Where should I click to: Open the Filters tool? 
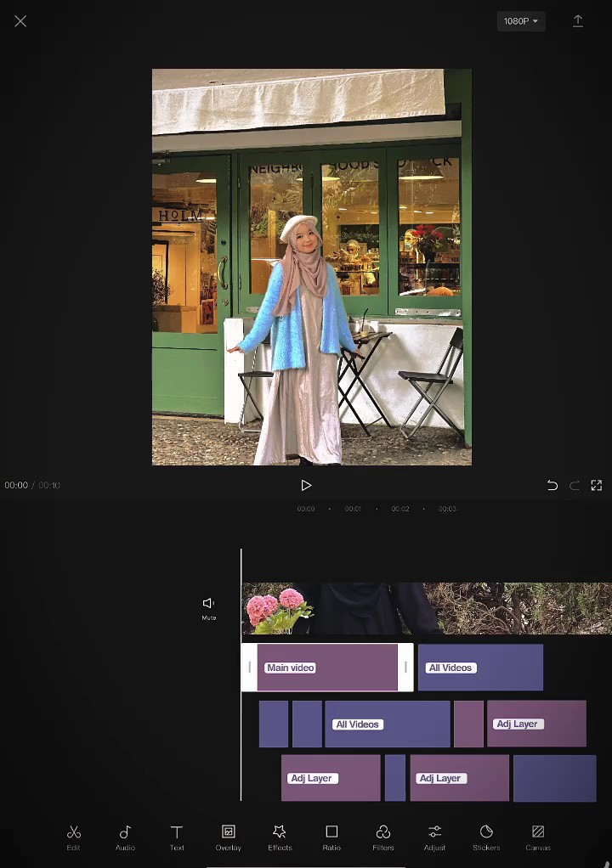[x=383, y=837]
